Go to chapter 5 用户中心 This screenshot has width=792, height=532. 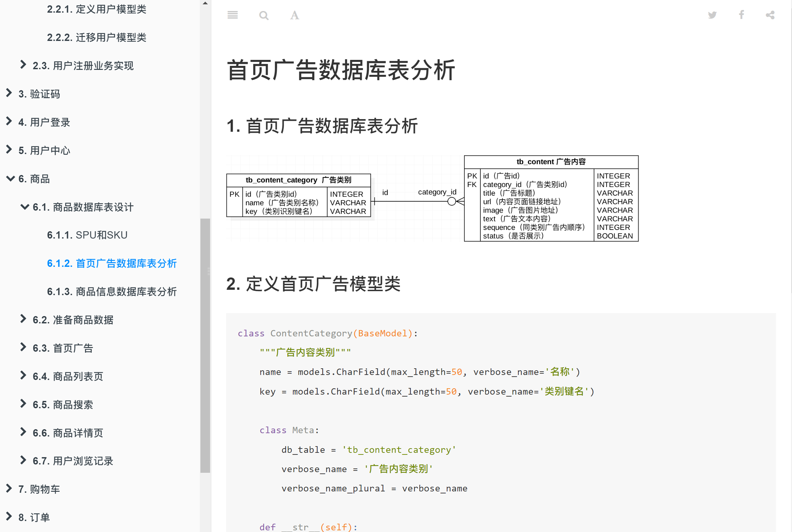(x=44, y=150)
